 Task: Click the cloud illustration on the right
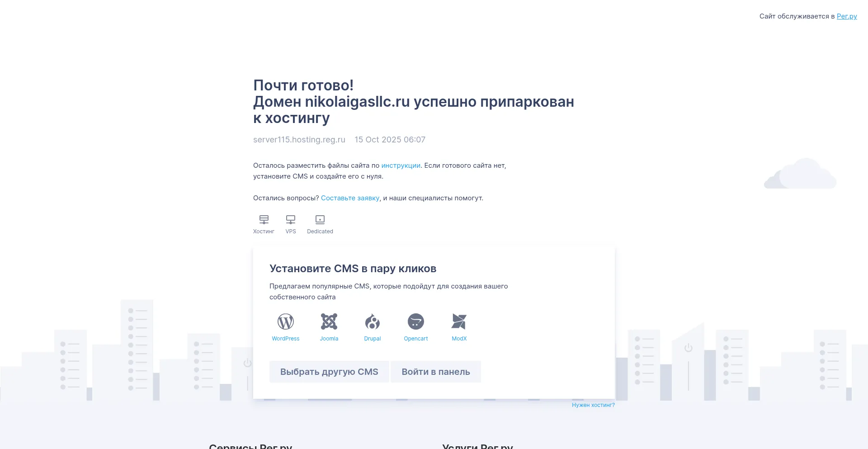coord(800,174)
